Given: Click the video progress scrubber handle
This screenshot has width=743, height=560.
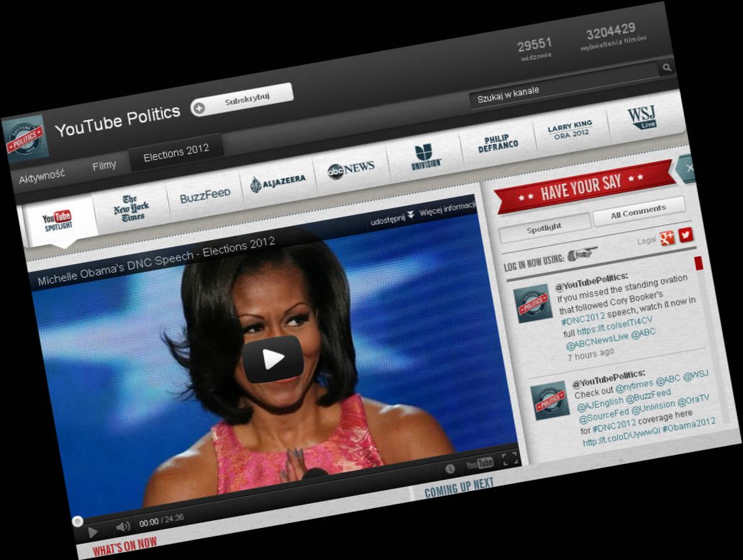Looking at the screenshot, I should click(x=78, y=522).
